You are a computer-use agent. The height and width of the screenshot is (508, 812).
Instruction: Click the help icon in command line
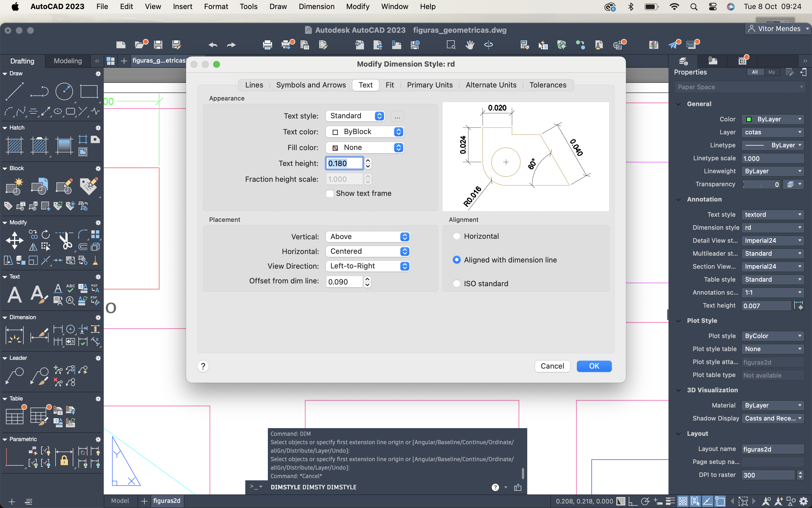point(495,487)
